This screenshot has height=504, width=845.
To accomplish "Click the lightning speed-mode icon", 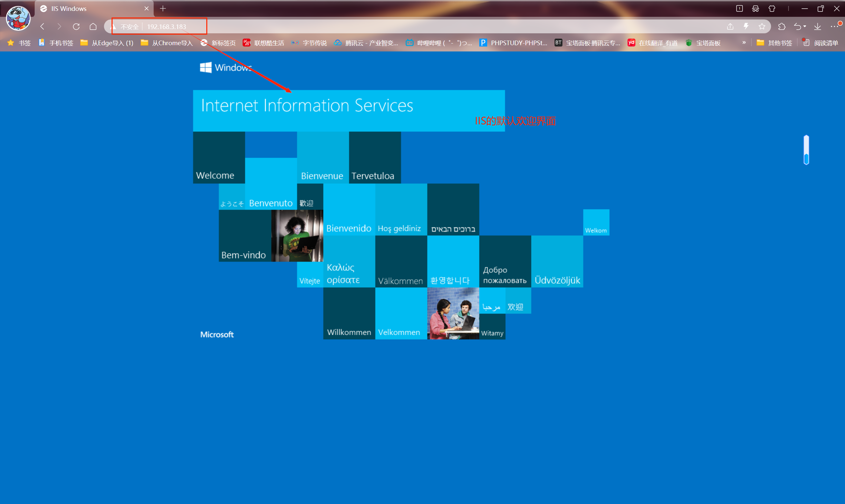I will pyautogui.click(x=746, y=26).
